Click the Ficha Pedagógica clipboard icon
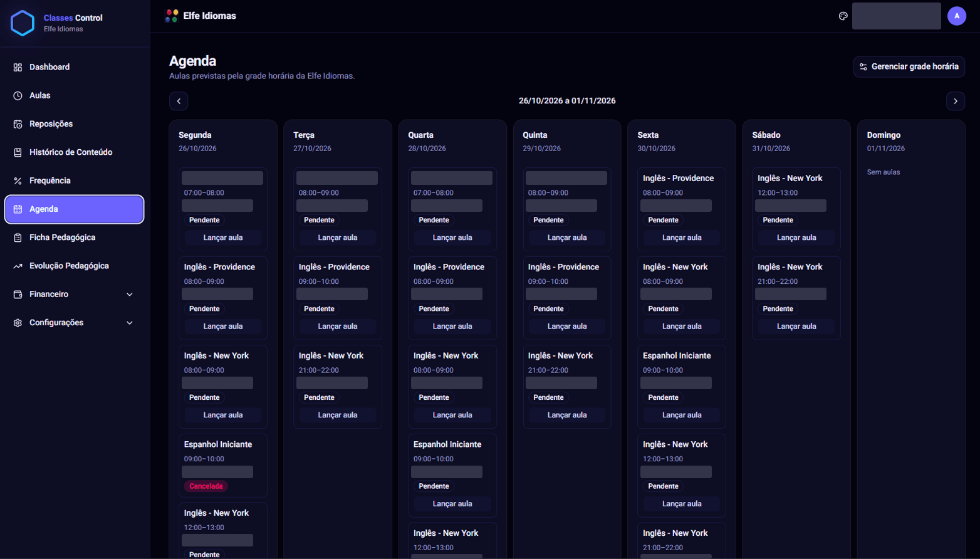This screenshot has width=980, height=559. coord(18,238)
